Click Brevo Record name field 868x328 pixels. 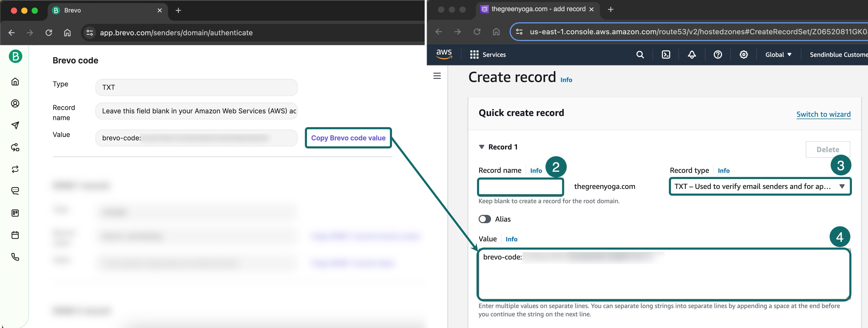(x=197, y=111)
